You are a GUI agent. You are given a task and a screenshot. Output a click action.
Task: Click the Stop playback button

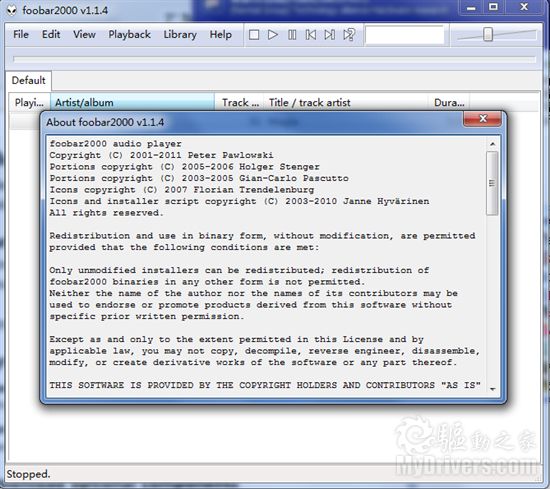(254, 35)
